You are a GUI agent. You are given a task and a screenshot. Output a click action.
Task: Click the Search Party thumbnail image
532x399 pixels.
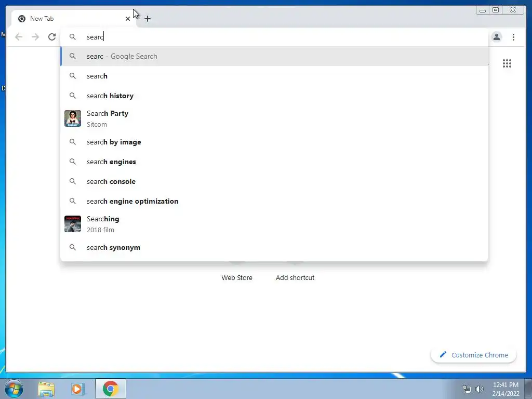click(x=73, y=118)
